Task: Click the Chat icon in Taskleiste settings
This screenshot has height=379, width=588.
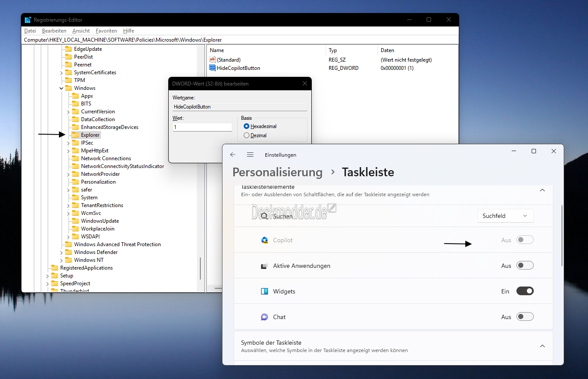Action: click(265, 317)
